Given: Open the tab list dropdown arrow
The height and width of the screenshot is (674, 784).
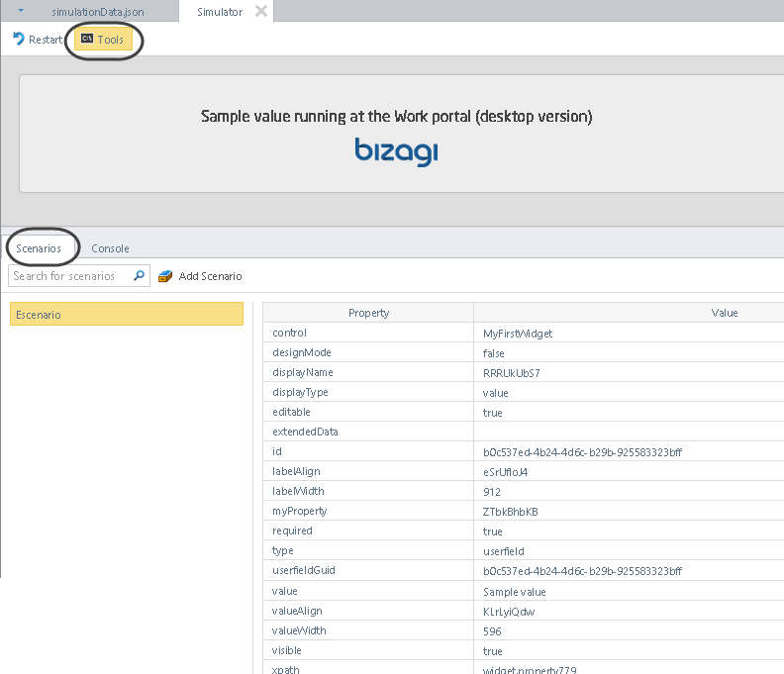Looking at the screenshot, I should pos(21,11).
